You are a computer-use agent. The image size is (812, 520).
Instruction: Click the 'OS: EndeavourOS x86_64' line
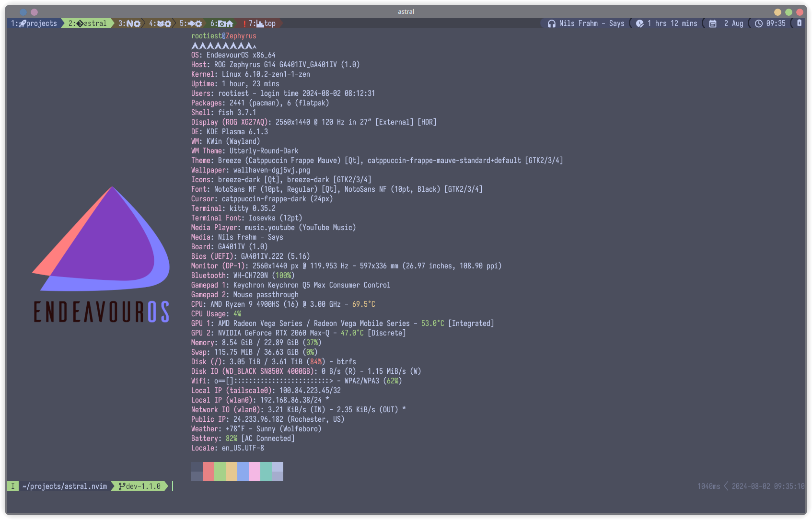point(233,55)
